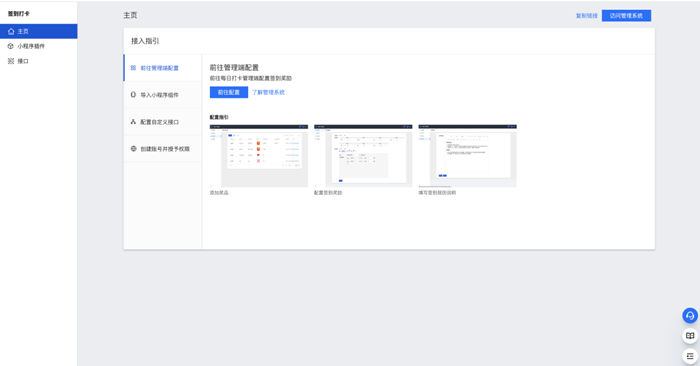This screenshot has height=366, width=700.
Task: Click the cube icon beside 小程序插件
Action: click(x=11, y=46)
